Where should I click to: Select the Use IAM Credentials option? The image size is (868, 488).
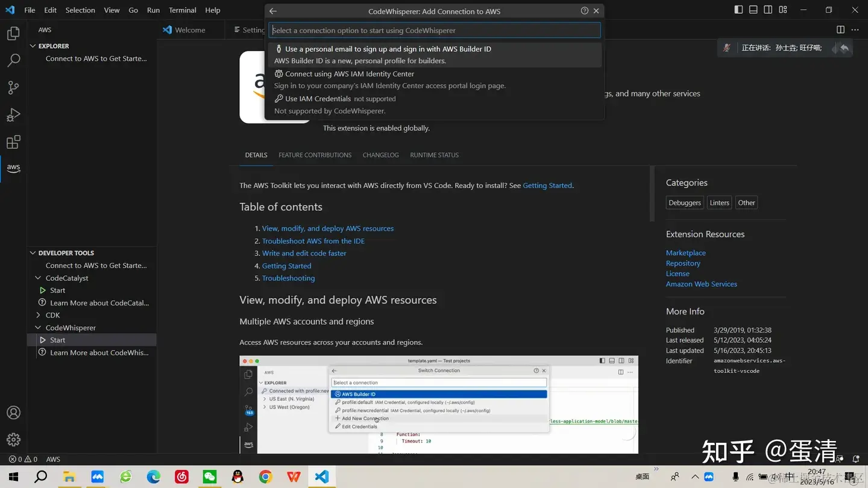pyautogui.click(x=435, y=104)
